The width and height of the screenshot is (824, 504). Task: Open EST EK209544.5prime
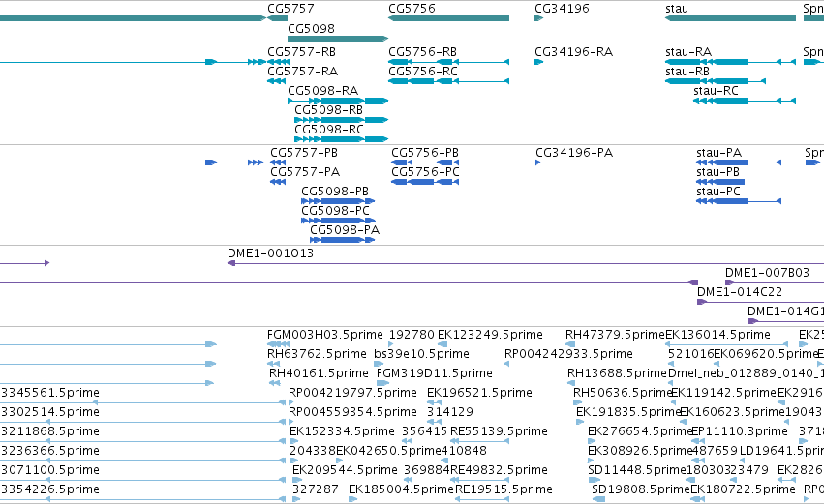(x=345, y=471)
